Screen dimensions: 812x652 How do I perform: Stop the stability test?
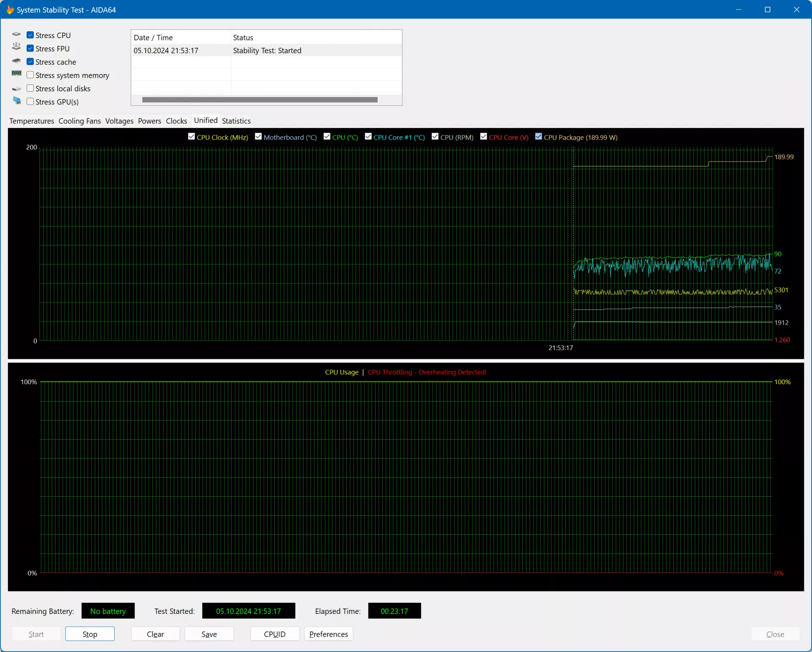pyautogui.click(x=90, y=634)
